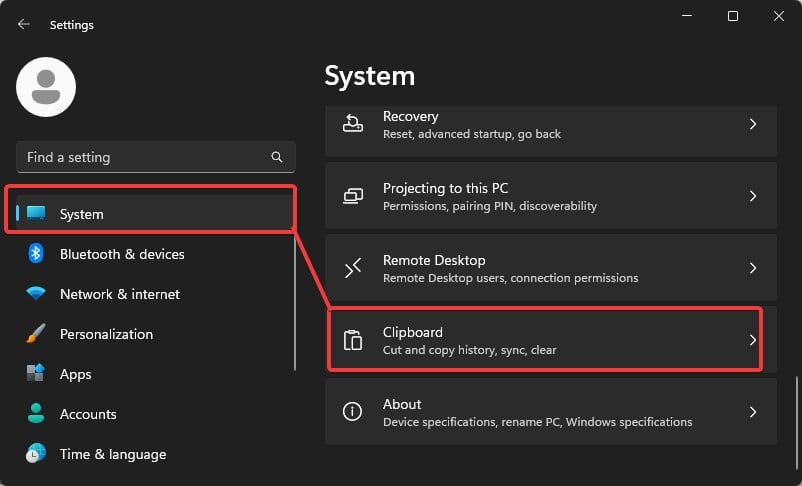The image size is (802, 486).
Task: Click the back arrow in Settings
Action: coord(24,24)
